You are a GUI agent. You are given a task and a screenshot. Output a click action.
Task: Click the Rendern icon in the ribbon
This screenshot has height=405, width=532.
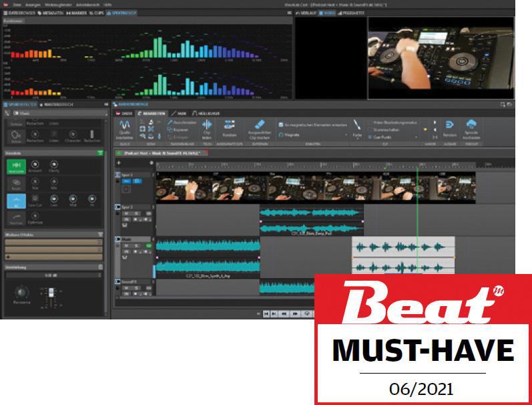pos(449,125)
